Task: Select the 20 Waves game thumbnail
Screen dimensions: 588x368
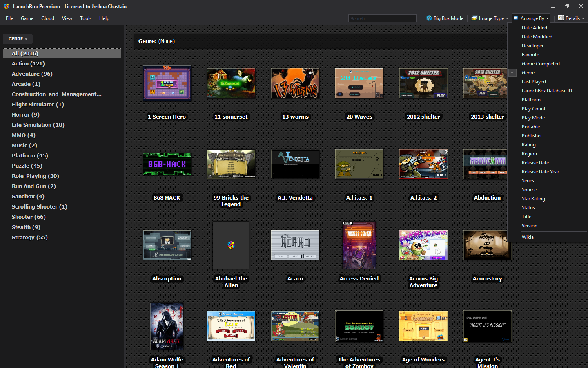Action: [359, 83]
